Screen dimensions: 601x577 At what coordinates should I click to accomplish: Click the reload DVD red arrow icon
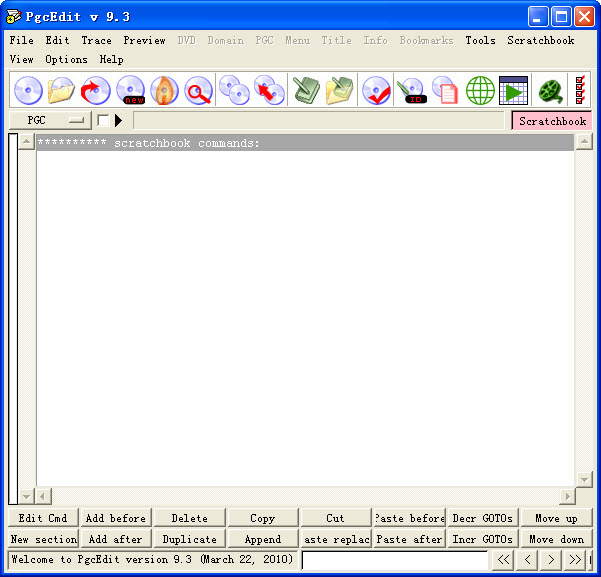tap(95, 90)
